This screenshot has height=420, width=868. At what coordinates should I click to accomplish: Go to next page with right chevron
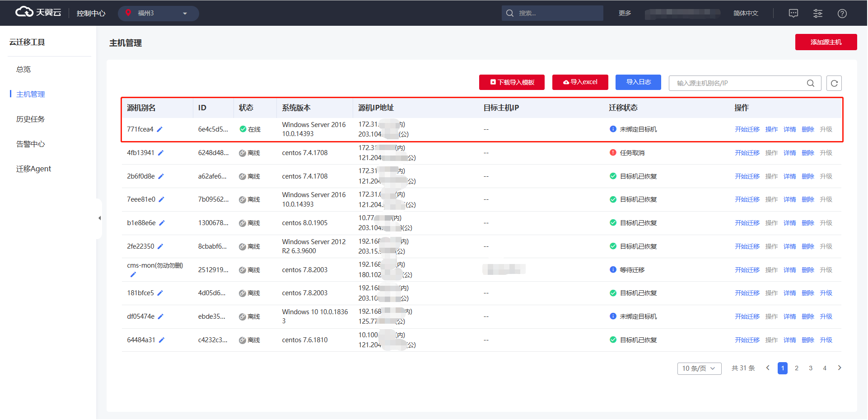point(840,368)
